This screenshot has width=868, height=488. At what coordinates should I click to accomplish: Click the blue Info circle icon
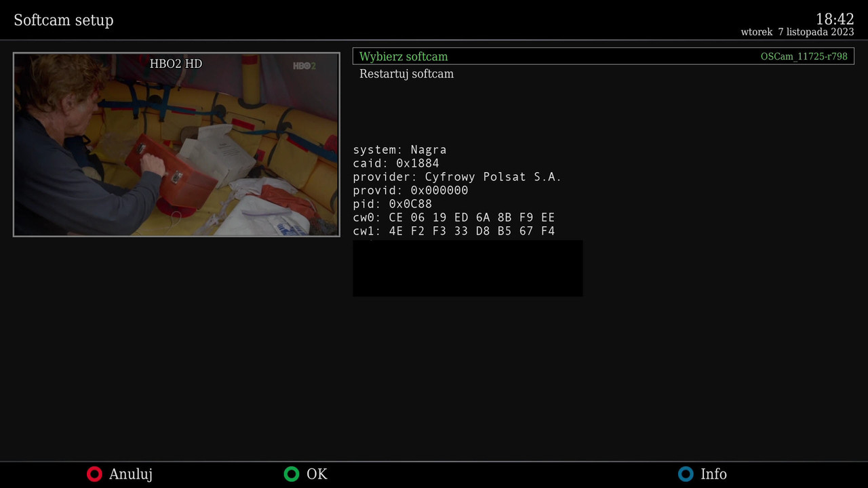[686, 474]
